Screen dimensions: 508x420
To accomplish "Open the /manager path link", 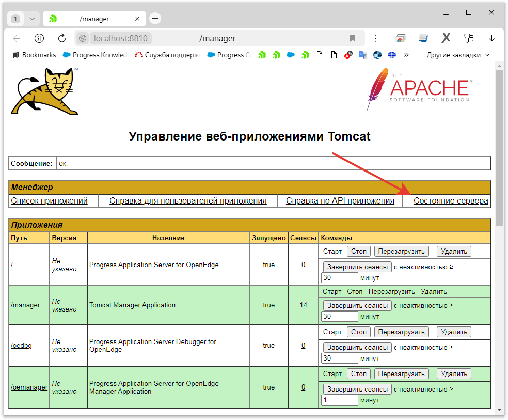I will pos(25,305).
